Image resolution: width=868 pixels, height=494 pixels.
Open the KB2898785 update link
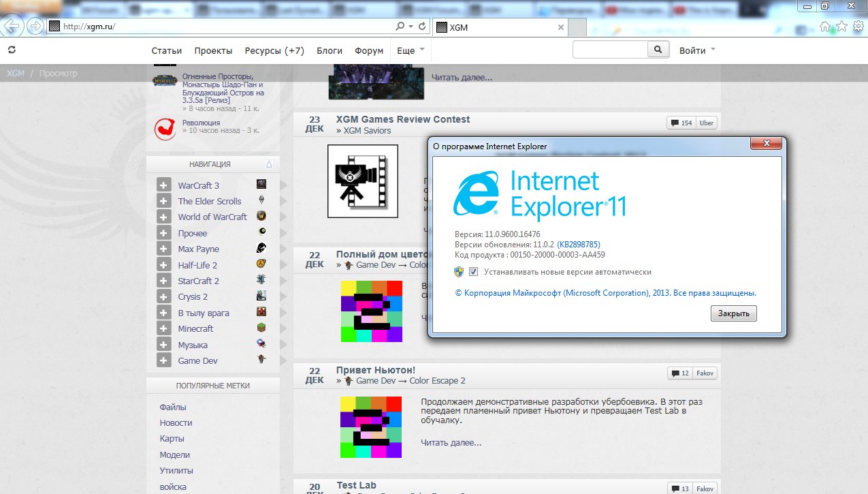(x=579, y=245)
